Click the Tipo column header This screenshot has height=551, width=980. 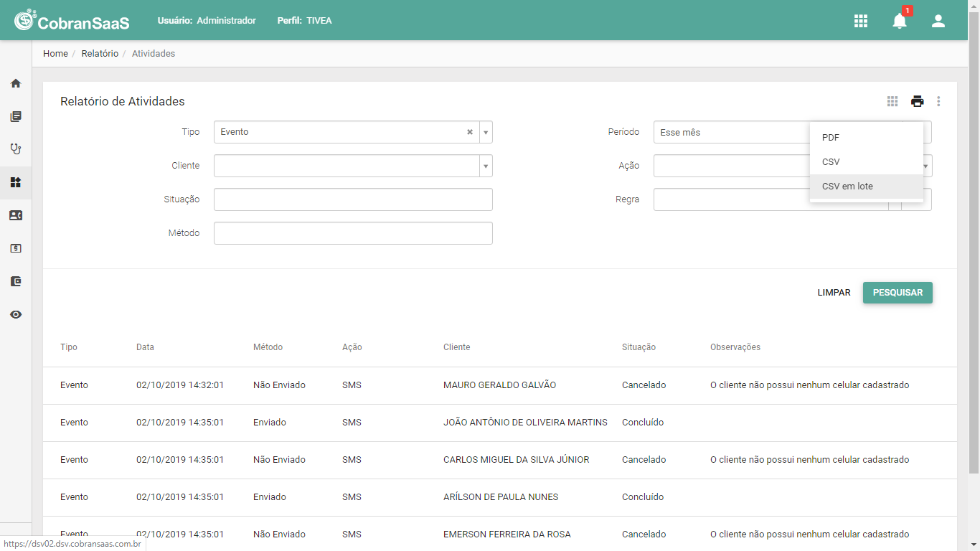coord(69,347)
